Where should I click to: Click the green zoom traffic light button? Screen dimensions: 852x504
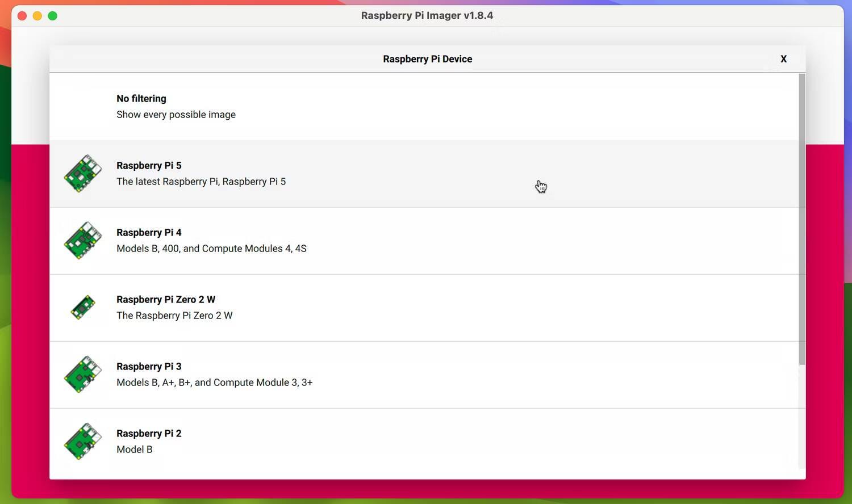[52, 16]
